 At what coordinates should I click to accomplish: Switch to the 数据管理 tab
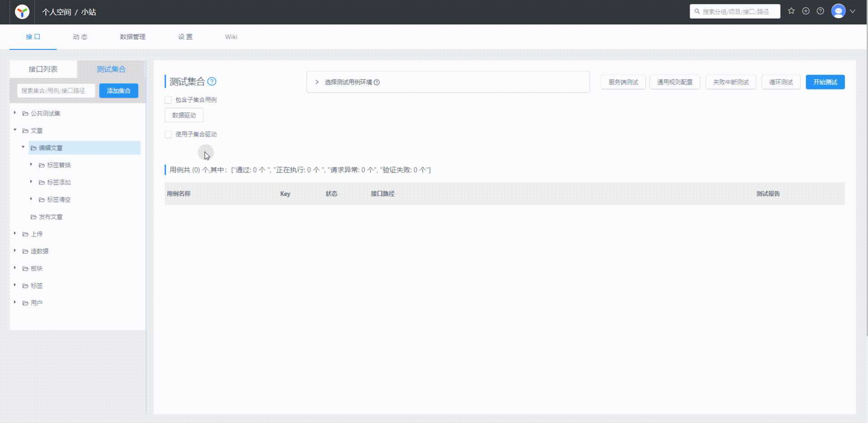tap(132, 37)
